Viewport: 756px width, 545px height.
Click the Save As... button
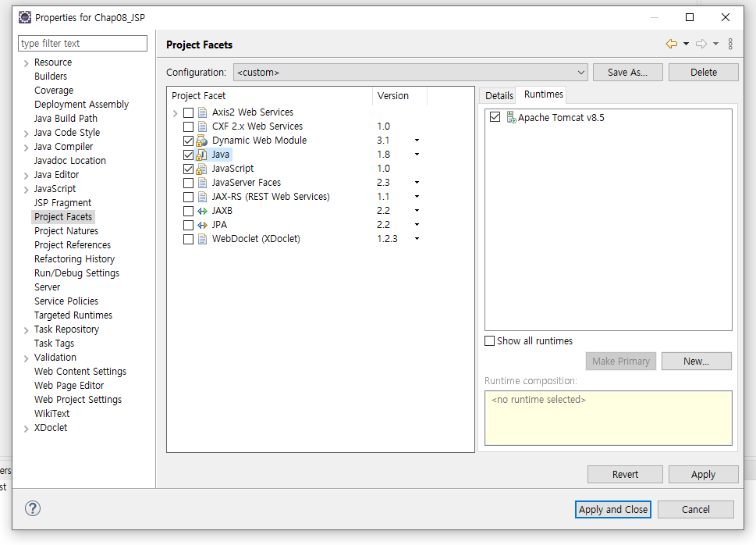pyautogui.click(x=628, y=73)
